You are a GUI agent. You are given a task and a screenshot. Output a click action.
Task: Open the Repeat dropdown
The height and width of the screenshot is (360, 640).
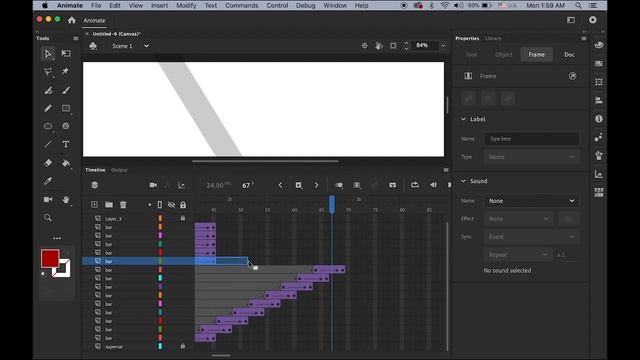(x=518, y=255)
